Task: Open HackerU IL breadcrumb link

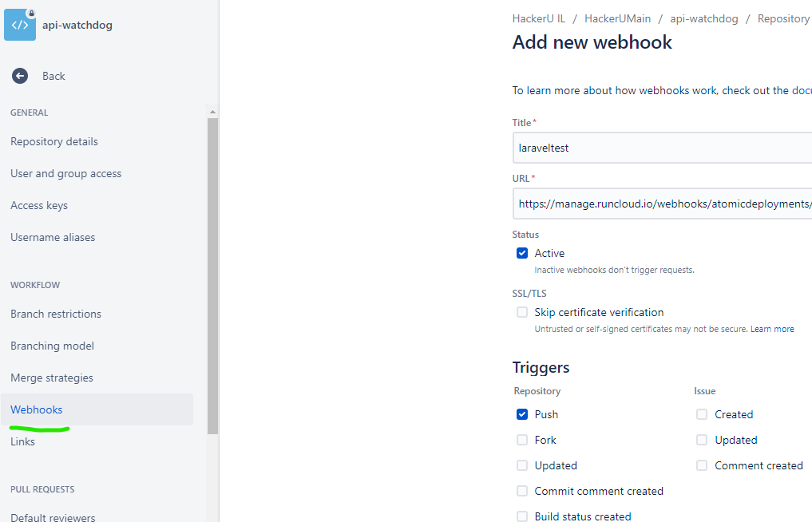Action: (539, 18)
